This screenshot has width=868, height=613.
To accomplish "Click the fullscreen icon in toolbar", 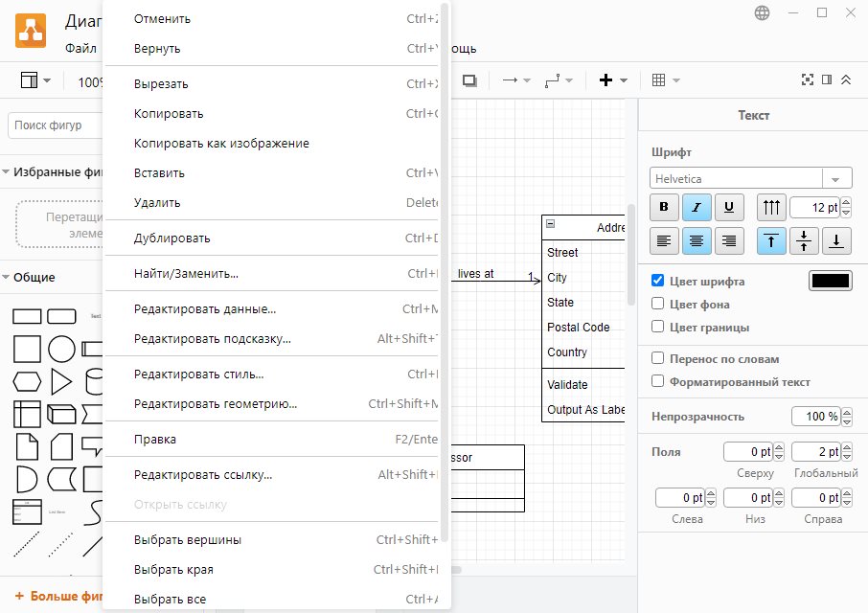I will coord(807,80).
